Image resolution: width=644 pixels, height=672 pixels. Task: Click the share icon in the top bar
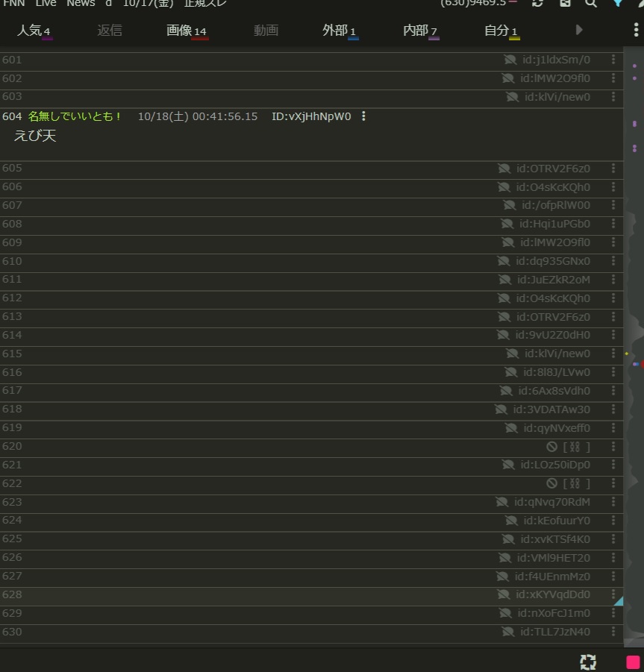pos(565,3)
